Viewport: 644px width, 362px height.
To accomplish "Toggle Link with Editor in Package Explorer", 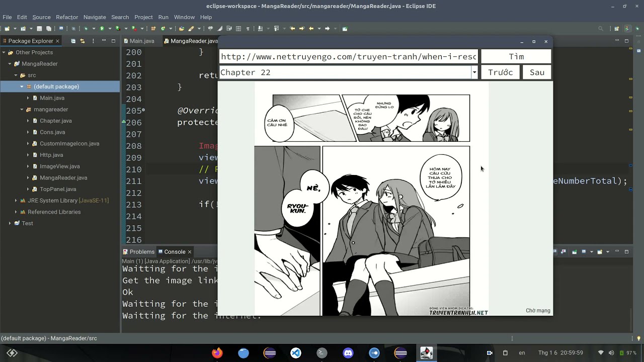I will pyautogui.click(x=83, y=41).
